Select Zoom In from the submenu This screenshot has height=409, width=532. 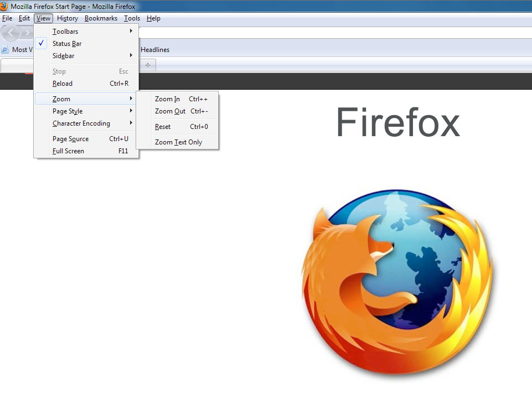tap(178, 99)
